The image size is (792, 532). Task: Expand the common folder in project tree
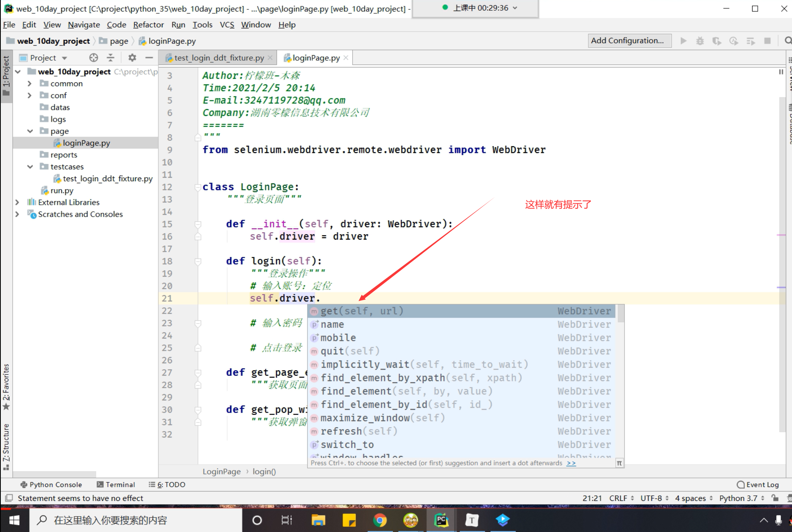(30, 84)
